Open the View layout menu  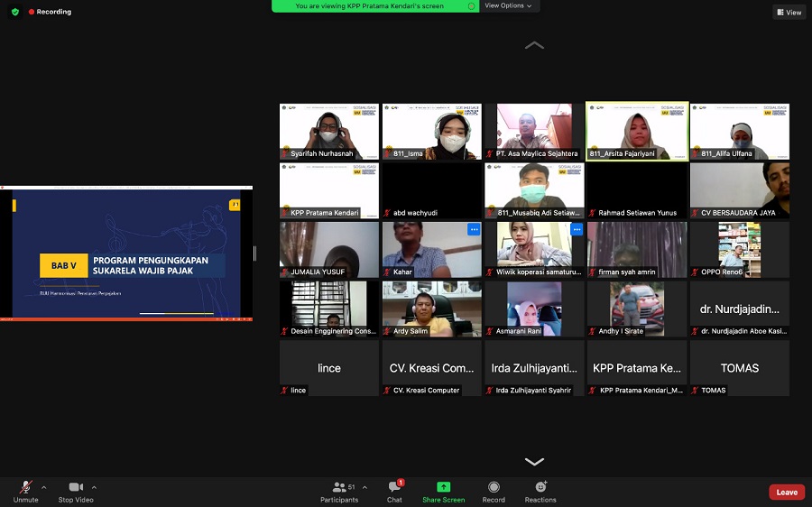(x=789, y=12)
